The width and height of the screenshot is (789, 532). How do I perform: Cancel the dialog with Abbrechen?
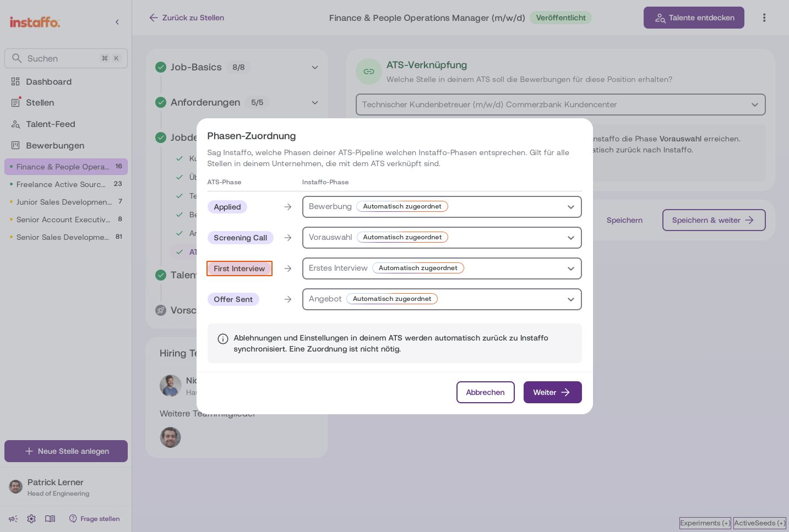pyautogui.click(x=486, y=392)
